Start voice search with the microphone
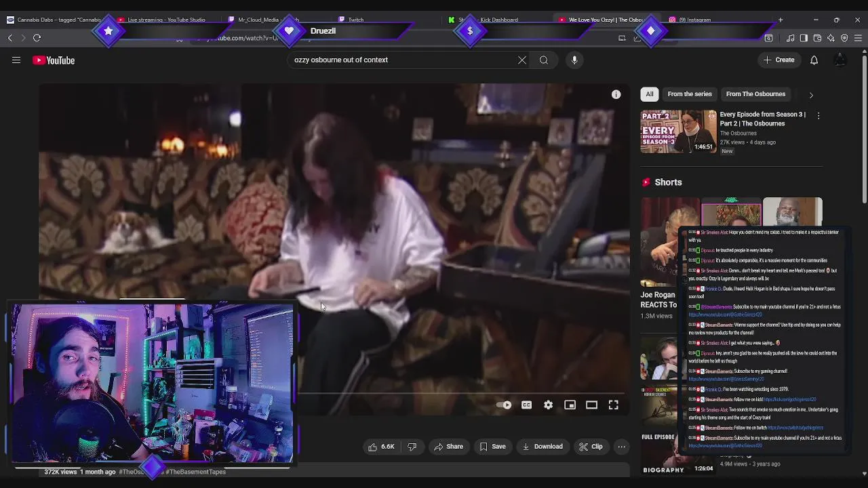Image resolution: width=868 pixels, height=488 pixels. (574, 60)
